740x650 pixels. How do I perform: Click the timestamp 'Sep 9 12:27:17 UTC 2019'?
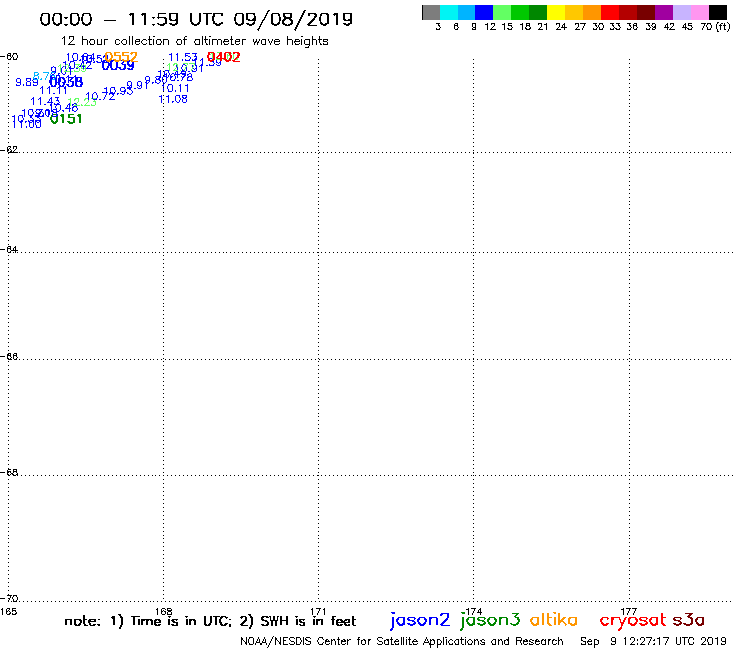(x=653, y=641)
